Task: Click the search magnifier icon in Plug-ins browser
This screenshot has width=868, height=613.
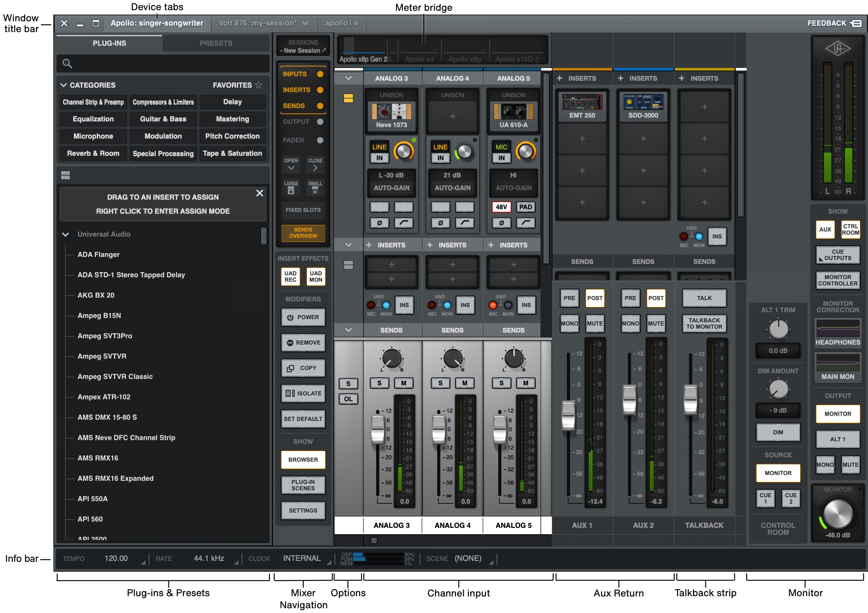Action: coord(67,64)
